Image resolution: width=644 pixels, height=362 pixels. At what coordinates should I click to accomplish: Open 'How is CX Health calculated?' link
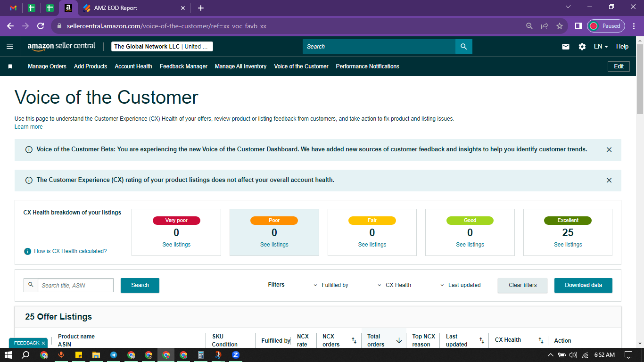[x=70, y=251]
